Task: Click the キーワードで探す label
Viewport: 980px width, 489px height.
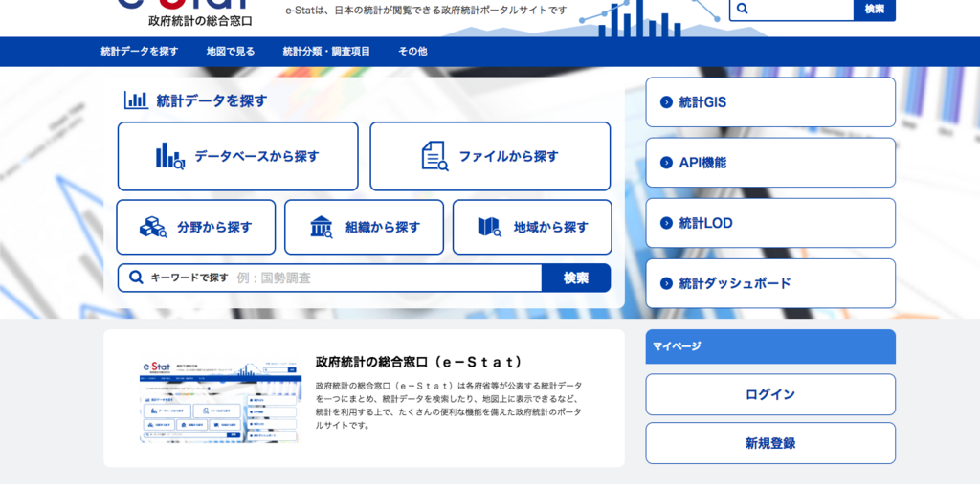Action: 189,278
